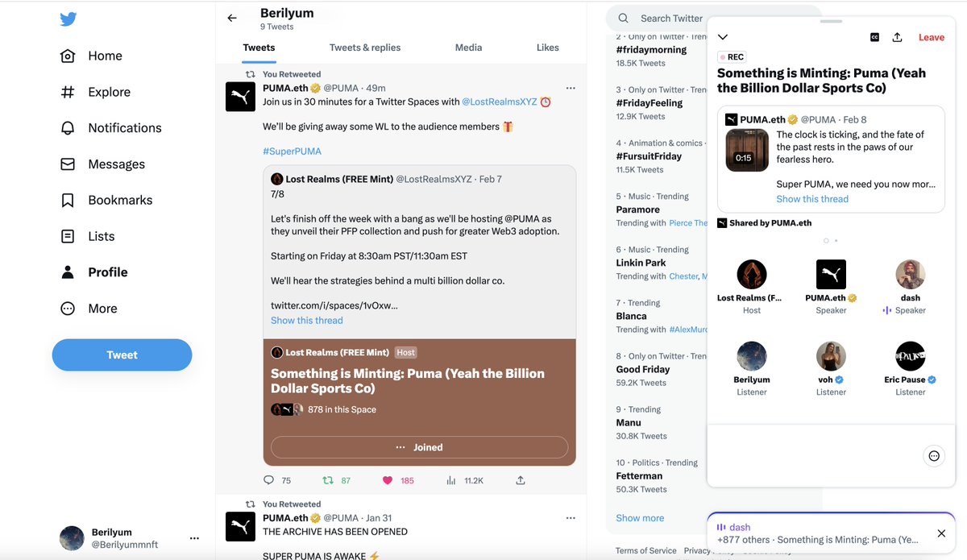Viewport: 967px width, 560px height.
Task: Toggle captions in the Space panel
Action: tap(875, 37)
